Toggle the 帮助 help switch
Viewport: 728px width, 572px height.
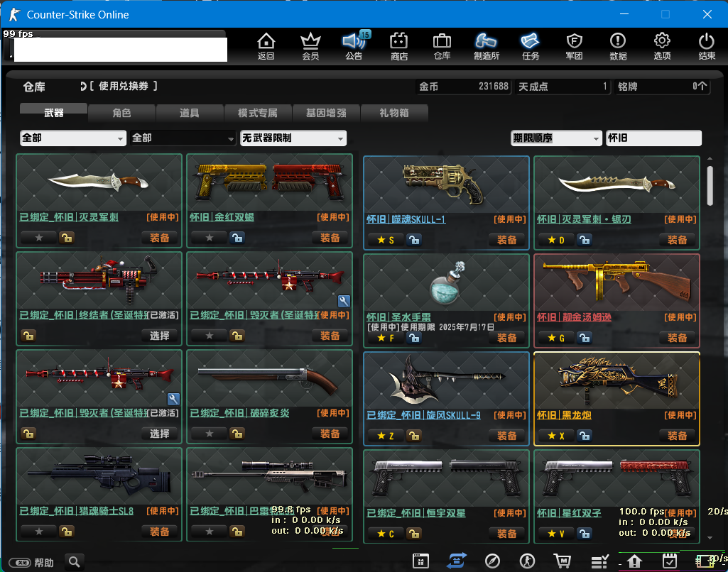point(20,563)
